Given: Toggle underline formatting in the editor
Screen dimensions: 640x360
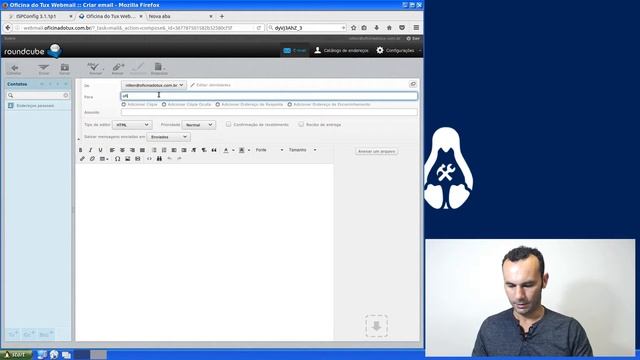Looking at the screenshot, I should [x=100, y=150].
